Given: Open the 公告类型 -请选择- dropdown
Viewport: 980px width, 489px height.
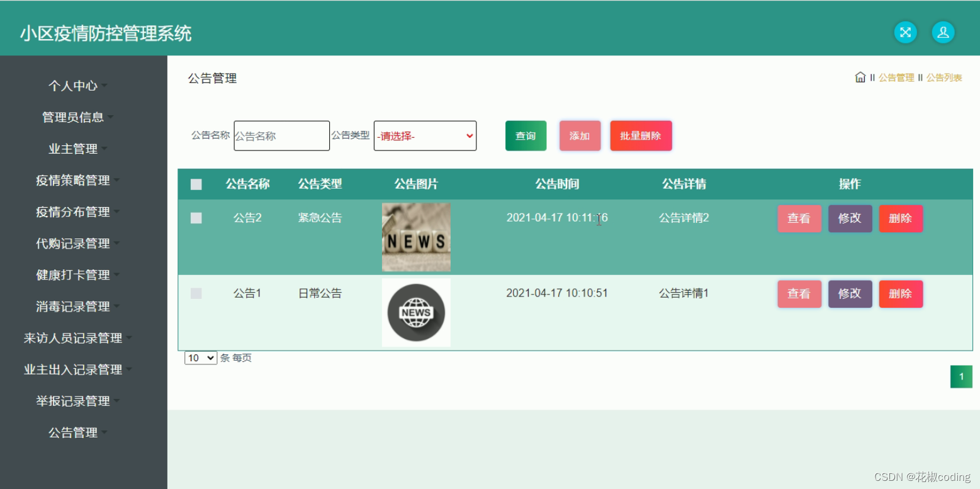Looking at the screenshot, I should click(425, 136).
